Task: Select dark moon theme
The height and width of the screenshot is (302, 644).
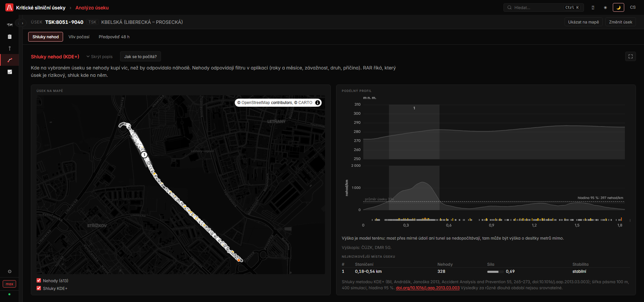Action: click(x=619, y=7)
